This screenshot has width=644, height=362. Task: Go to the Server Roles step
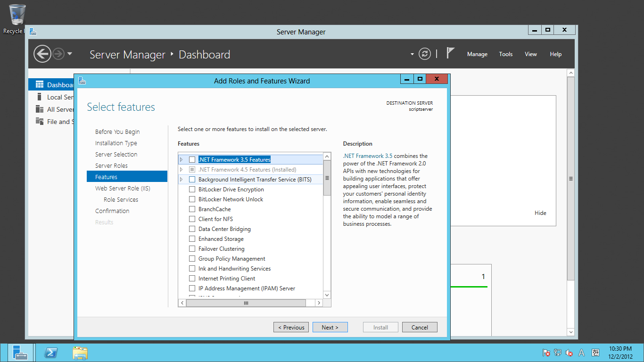click(111, 166)
